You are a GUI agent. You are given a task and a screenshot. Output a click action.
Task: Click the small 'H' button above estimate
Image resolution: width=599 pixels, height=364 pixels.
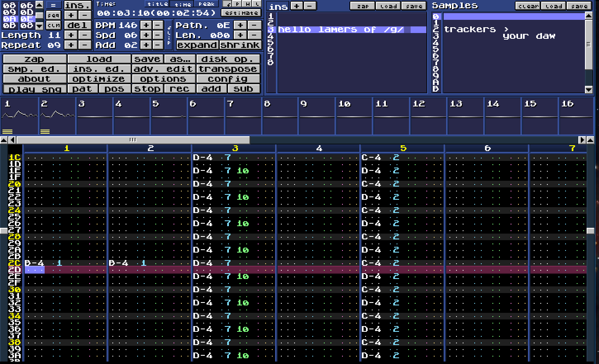coord(247,4)
